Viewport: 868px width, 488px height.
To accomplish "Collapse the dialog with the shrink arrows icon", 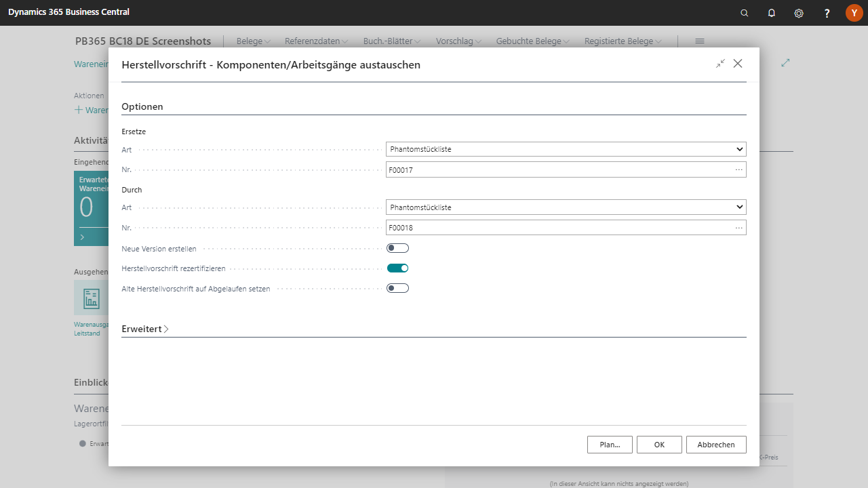I will 720,64.
